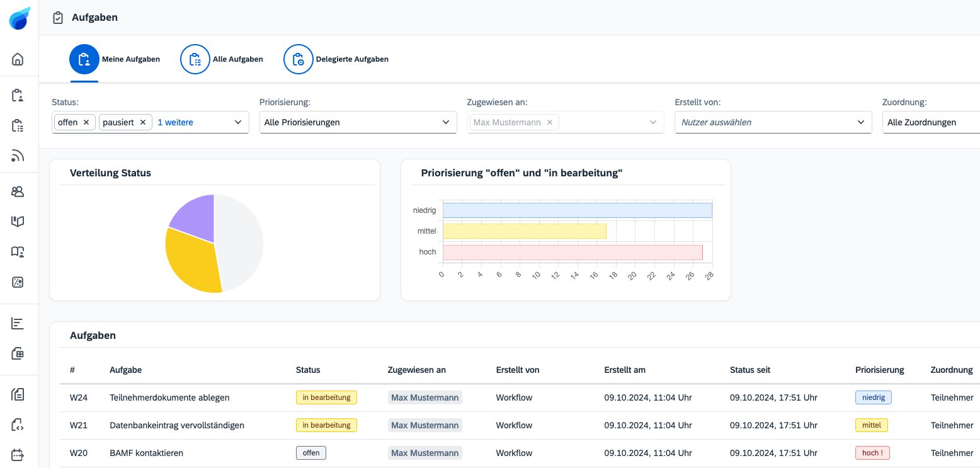Click the 'mittel' priority badge in table
This screenshot has width=980, height=468.
[872, 425]
